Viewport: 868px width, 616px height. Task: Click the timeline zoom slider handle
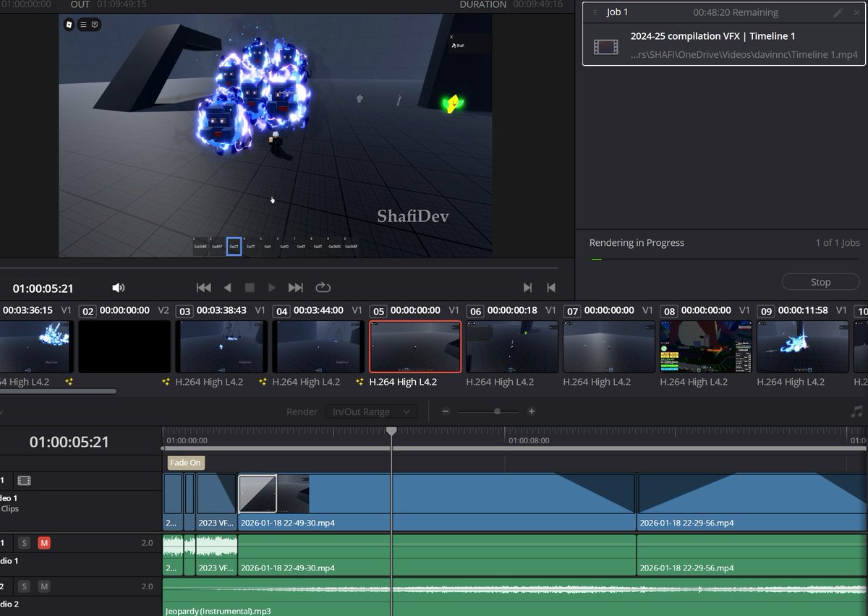click(x=497, y=411)
